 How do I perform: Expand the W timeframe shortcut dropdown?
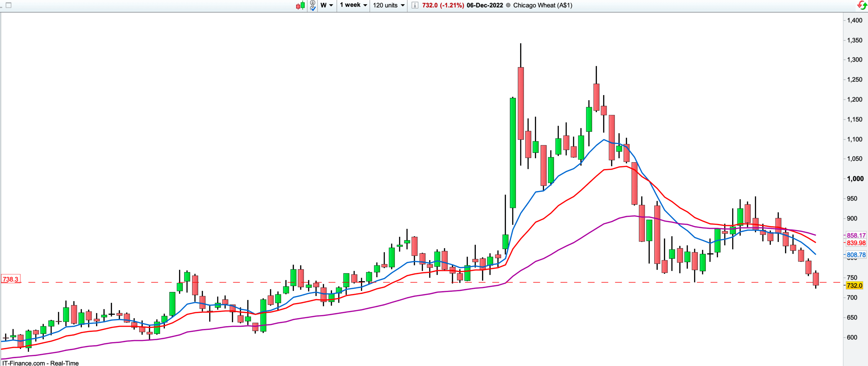pos(327,5)
